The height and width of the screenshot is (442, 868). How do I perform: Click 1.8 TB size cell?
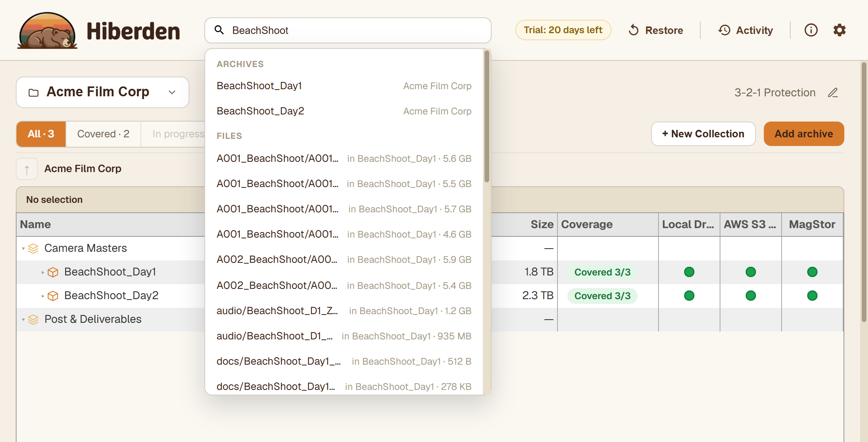pos(539,272)
